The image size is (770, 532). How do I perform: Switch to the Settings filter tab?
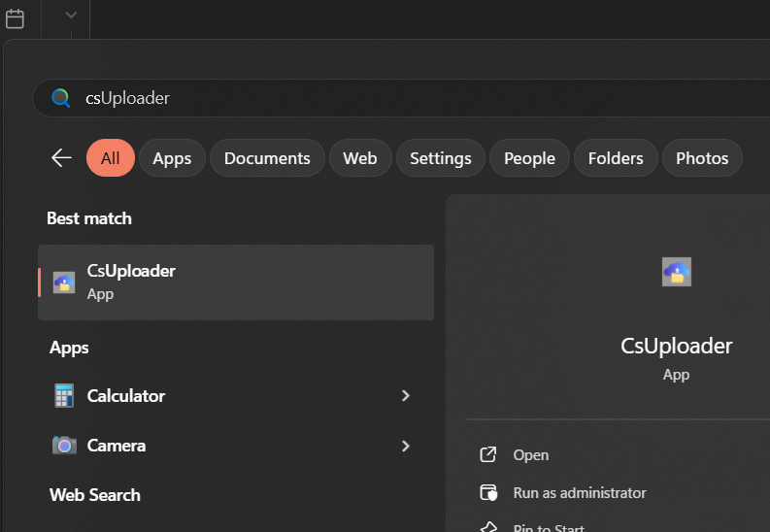(441, 158)
